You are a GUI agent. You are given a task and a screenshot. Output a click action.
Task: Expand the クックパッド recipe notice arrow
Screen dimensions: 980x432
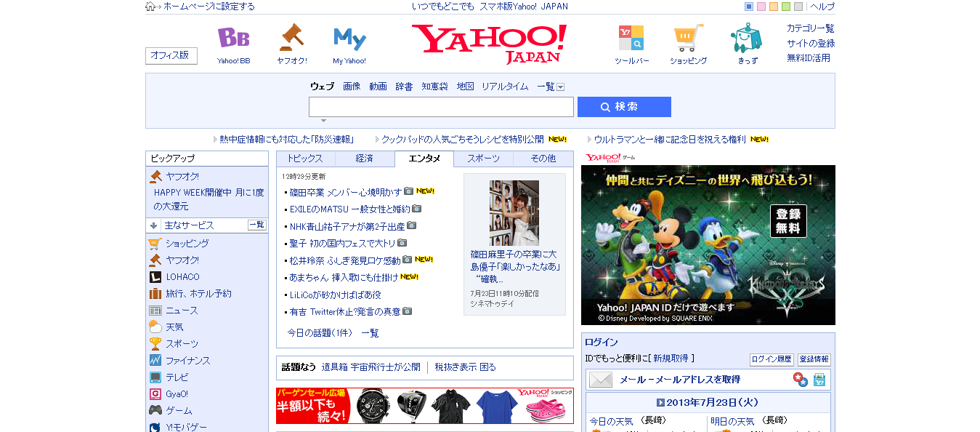pos(377,139)
